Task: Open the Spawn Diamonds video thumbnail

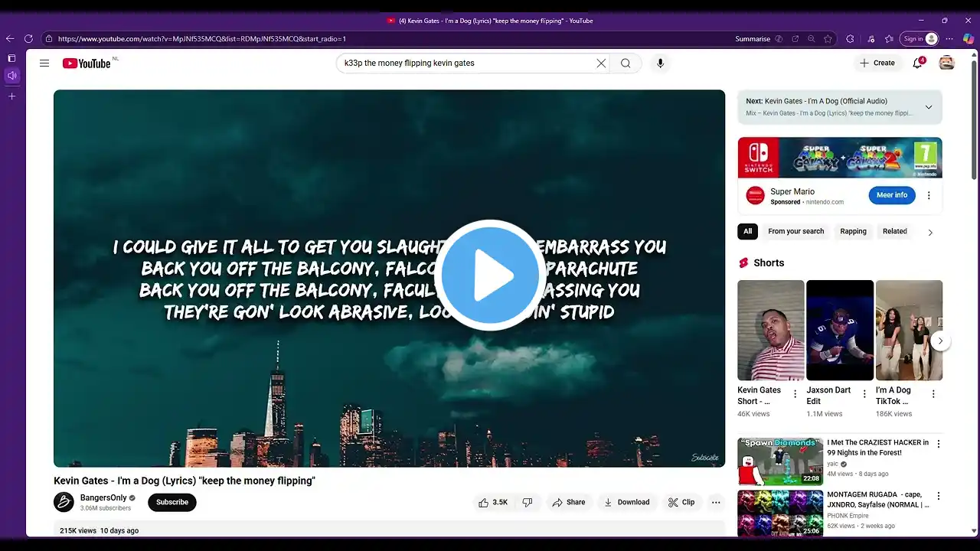Action: click(780, 461)
